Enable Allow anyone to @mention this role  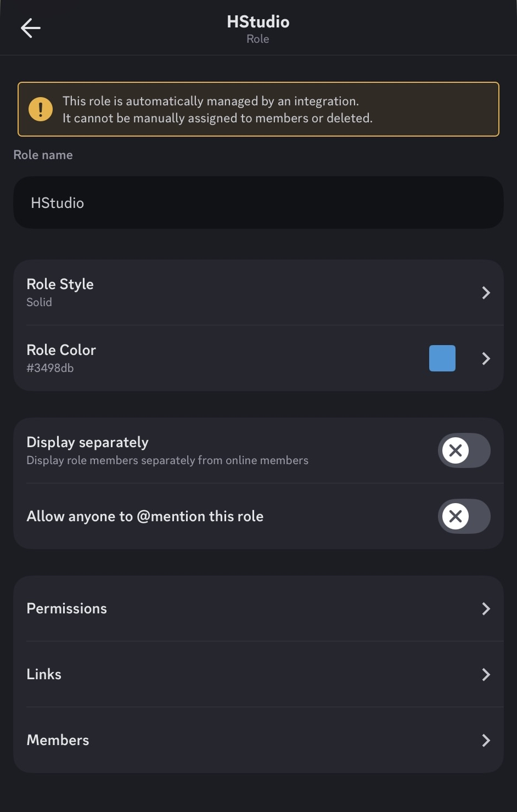pos(464,516)
